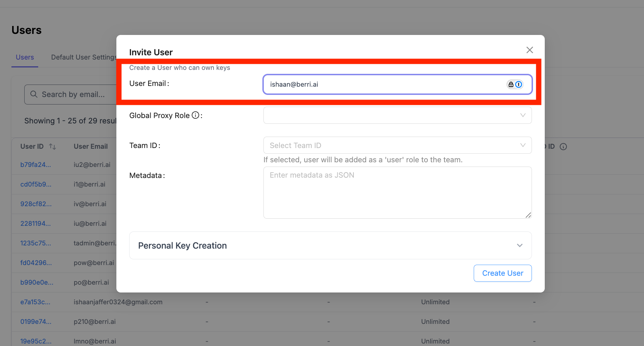Switch to the Default User Settings tab
The width and height of the screenshot is (644, 346).
point(84,57)
